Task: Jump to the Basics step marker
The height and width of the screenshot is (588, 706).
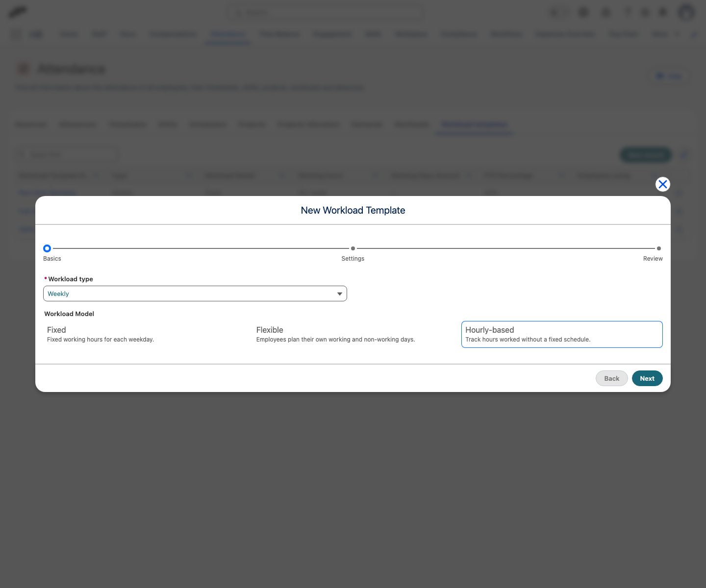Action: (x=47, y=248)
